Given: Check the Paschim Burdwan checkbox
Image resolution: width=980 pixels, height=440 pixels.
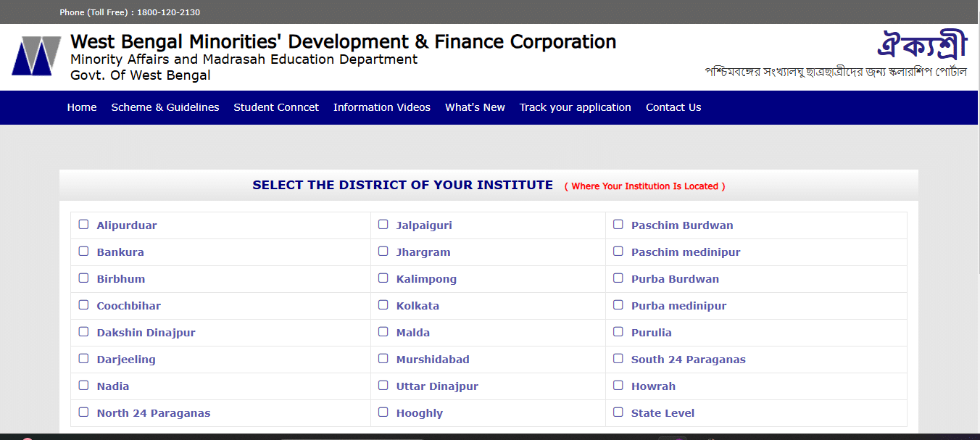Looking at the screenshot, I should click(x=618, y=224).
